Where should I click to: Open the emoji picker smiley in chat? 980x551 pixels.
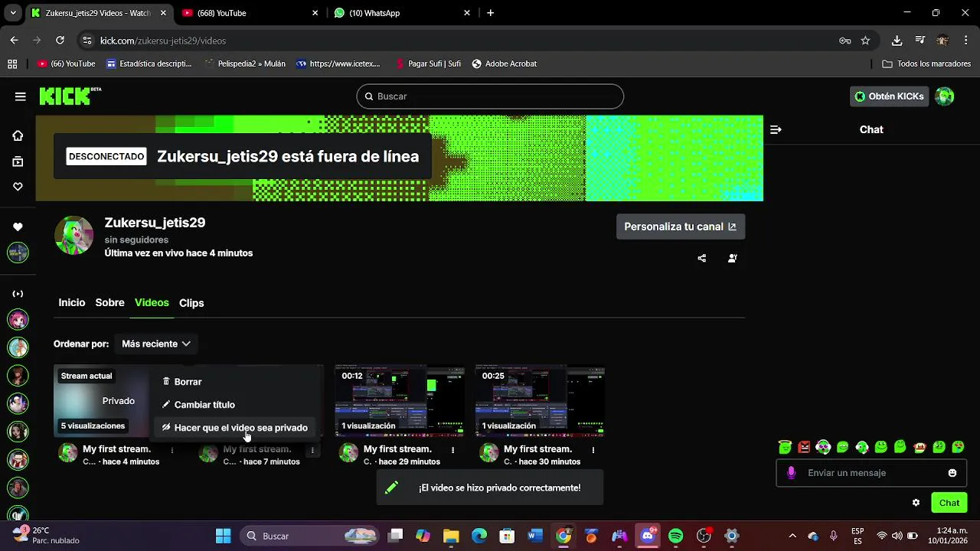coord(952,473)
